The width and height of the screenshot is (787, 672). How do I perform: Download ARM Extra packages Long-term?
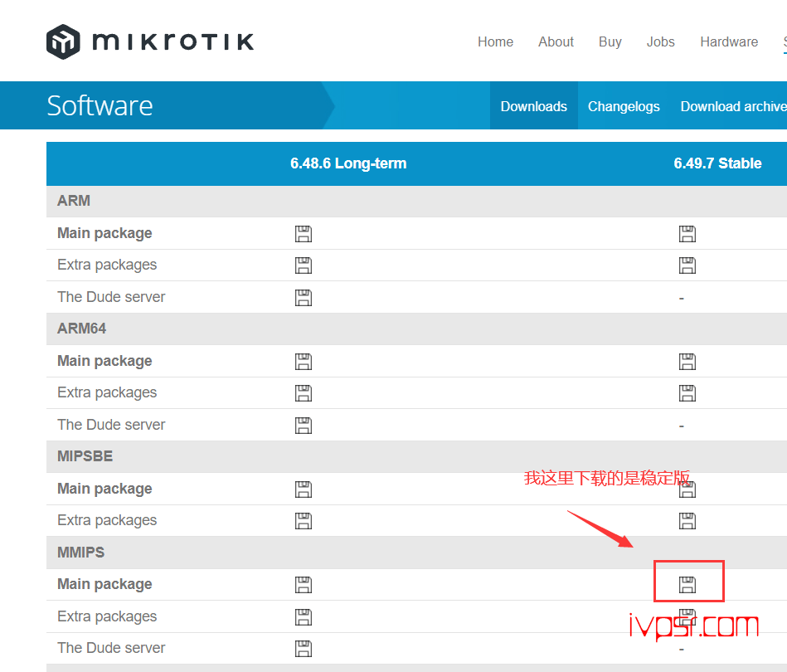click(x=304, y=265)
